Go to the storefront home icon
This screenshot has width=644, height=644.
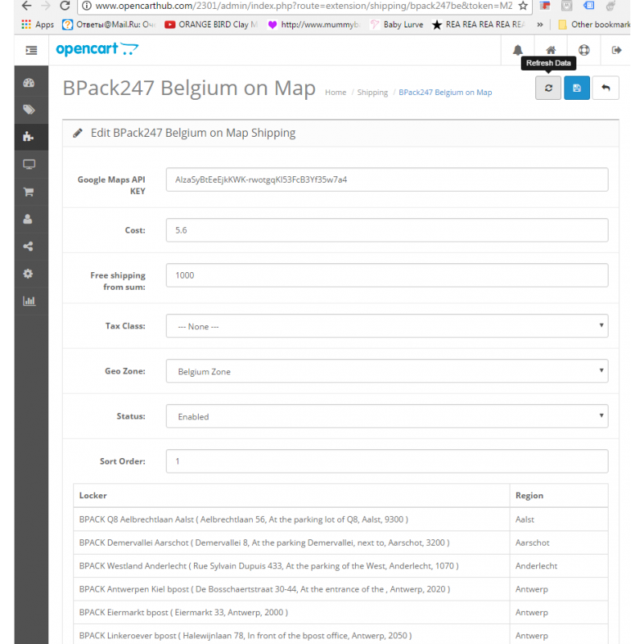click(x=551, y=50)
